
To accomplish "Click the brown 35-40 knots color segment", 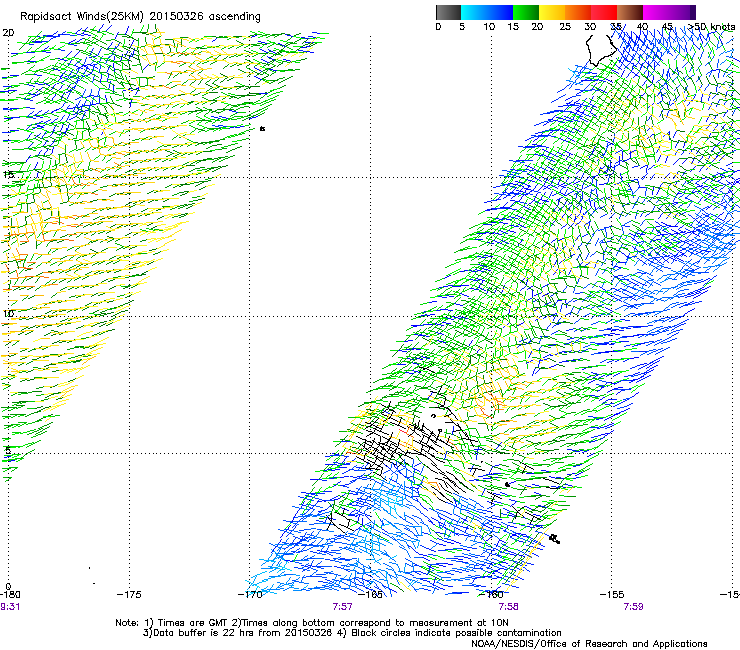I will pos(630,12).
